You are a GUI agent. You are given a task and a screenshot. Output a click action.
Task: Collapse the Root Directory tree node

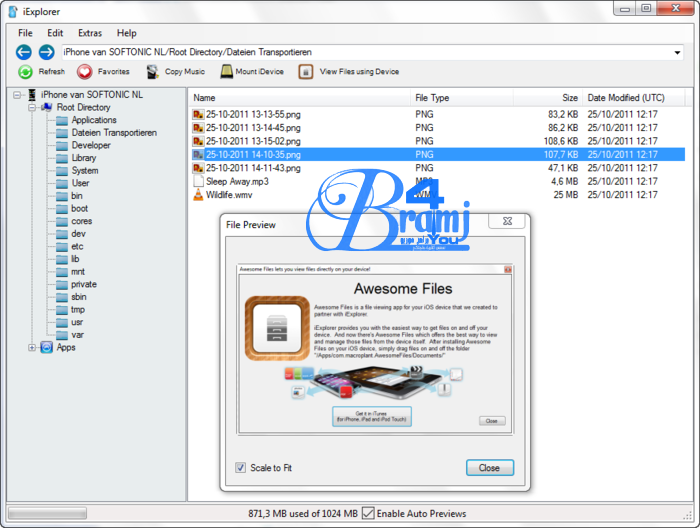[x=32, y=108]
